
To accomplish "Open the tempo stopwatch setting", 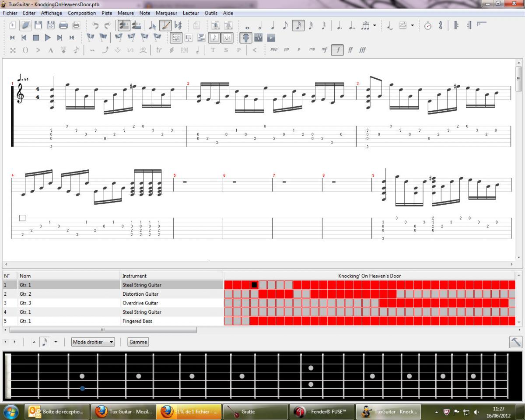I will click(x=428, y=25).
